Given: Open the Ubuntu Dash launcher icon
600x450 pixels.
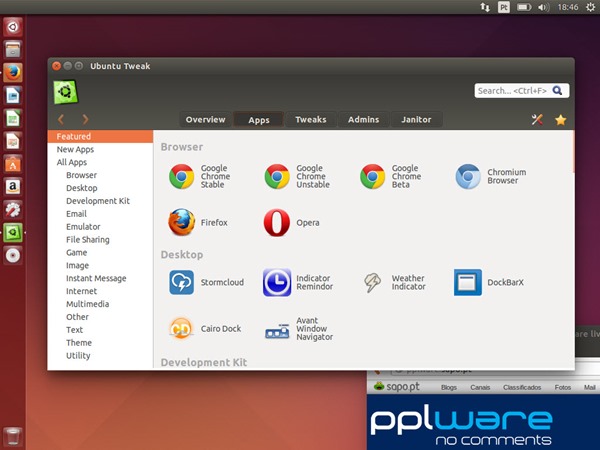Looking at the screenshot, I should click(13, 27).
